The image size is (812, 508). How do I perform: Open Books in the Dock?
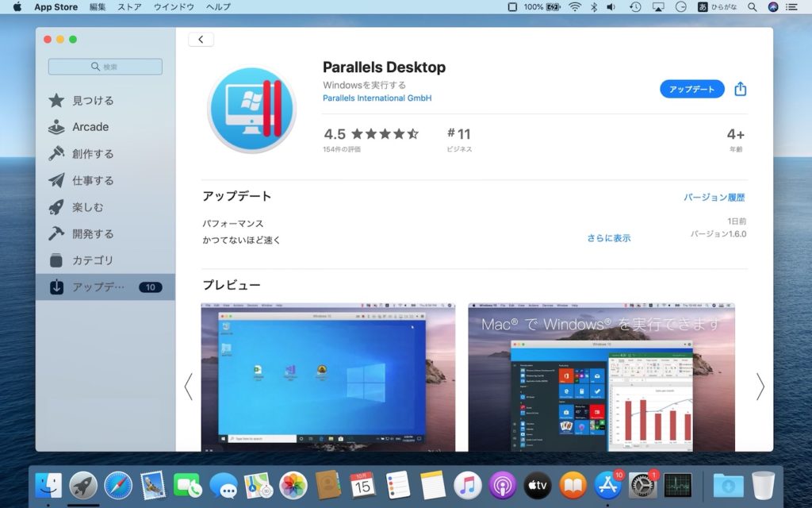(573, 486)
